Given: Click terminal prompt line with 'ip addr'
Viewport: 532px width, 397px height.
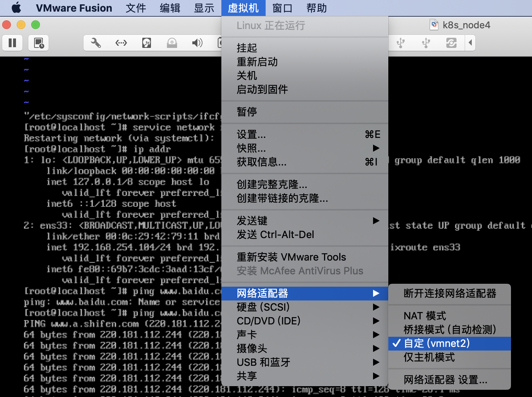Looking at the screenshot, I should pos(97,149).
